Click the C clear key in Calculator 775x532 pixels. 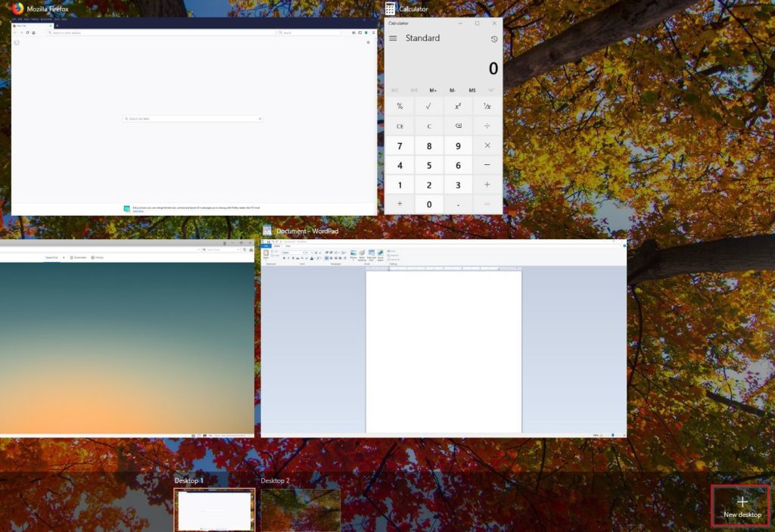pyautogui.click(x=428, y=126)
